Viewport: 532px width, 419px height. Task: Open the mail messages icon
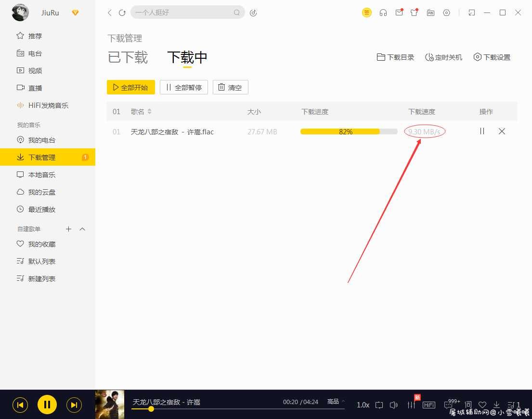399,13
